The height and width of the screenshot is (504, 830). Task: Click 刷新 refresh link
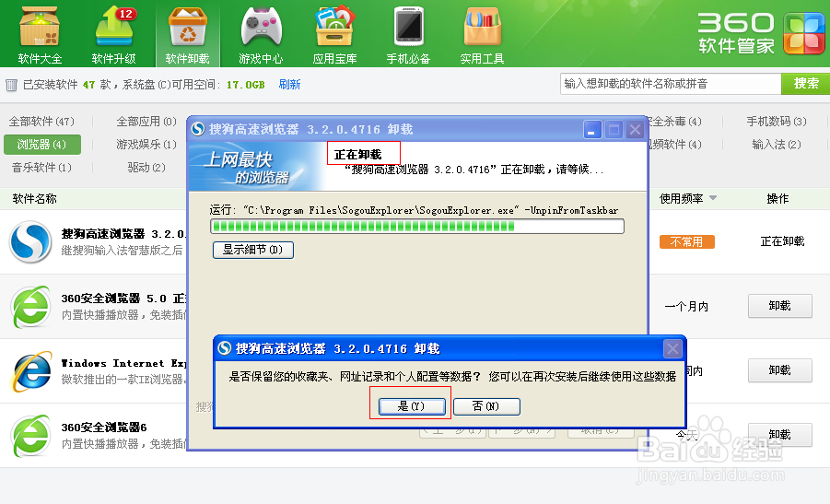point(289,85)
